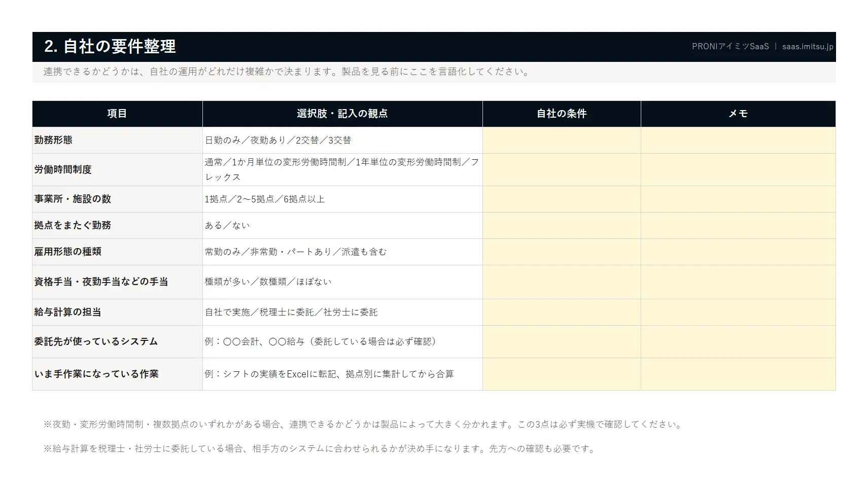Click the メモ cell for 労働時間制度

(738, 169)
